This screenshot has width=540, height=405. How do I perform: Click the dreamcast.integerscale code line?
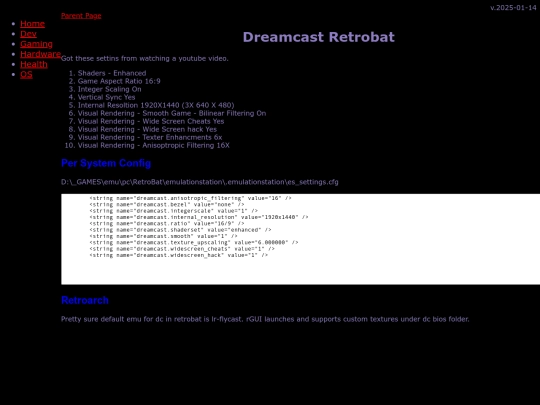click(174, 211)
